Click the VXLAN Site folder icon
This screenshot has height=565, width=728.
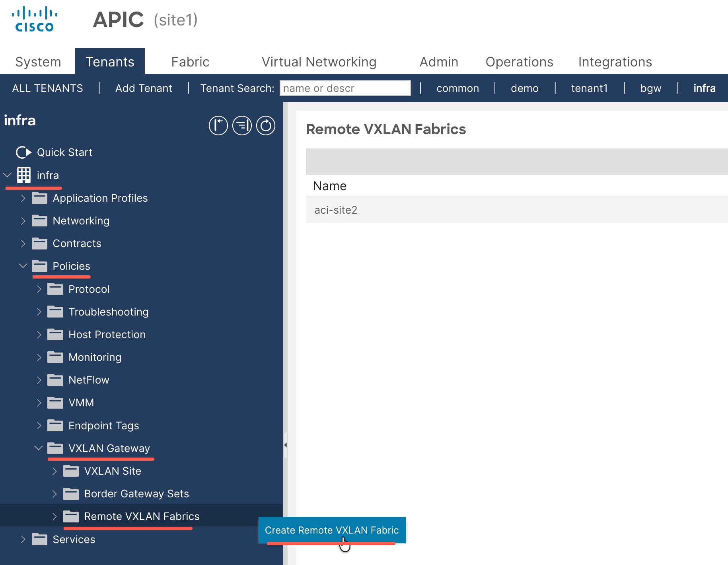[71, 471]
